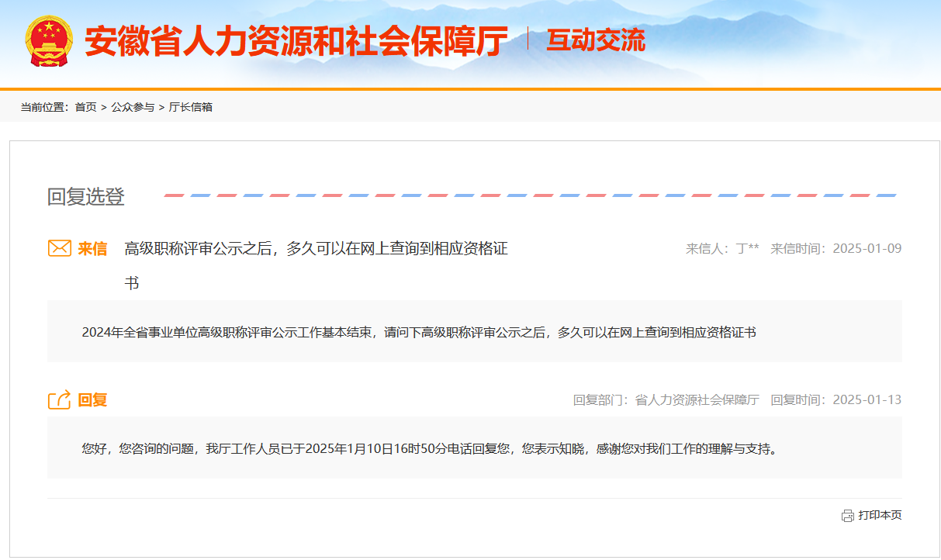Click the letter title 高级职称评审公示之后

[317, 266]
